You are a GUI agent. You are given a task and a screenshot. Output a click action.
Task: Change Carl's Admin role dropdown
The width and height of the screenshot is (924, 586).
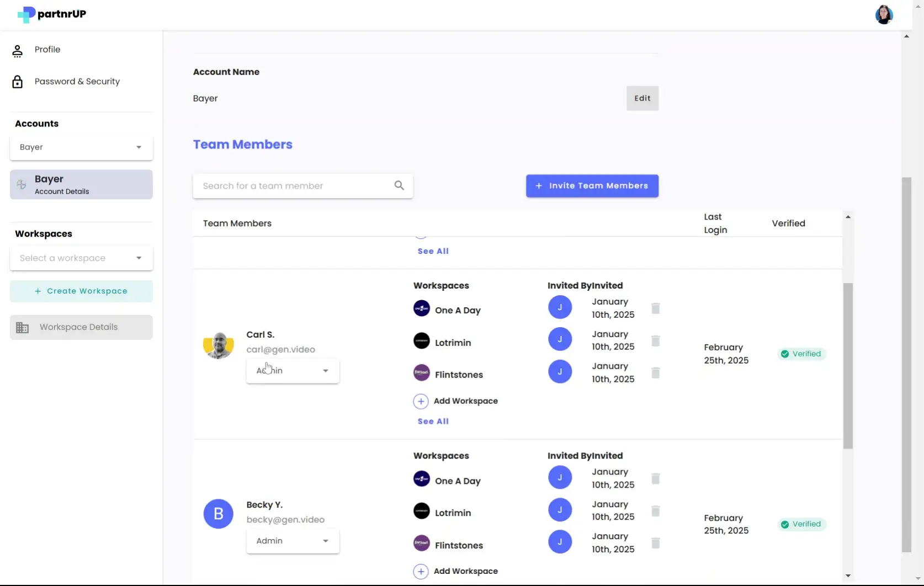coord(293,371)
